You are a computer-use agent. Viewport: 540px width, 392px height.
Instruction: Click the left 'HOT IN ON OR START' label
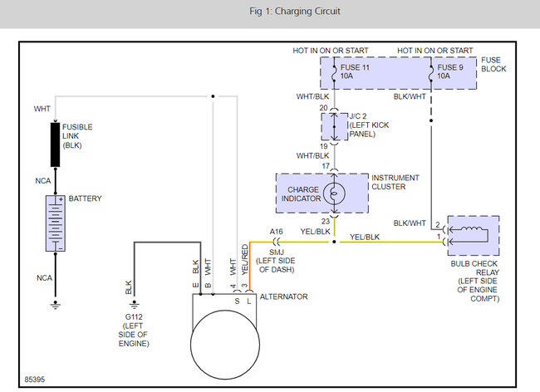coord(331,51)
